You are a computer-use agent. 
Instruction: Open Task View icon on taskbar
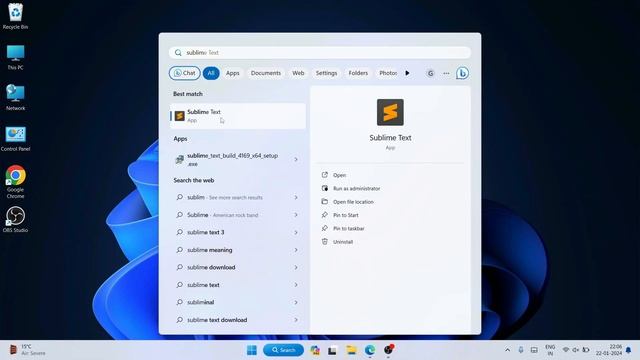coord(332,350)
